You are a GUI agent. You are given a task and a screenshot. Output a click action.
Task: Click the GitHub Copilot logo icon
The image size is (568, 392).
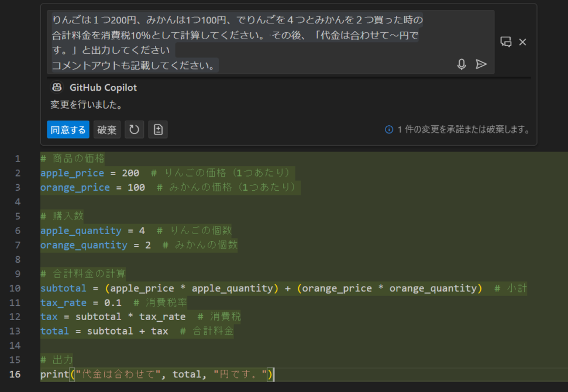pyautogui.click(x=56, y=87)
